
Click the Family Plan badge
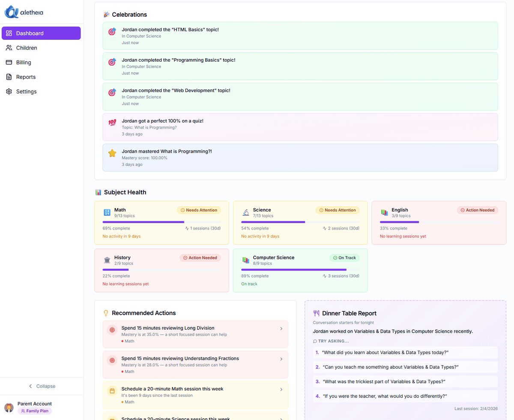click(x=34, y=411)
